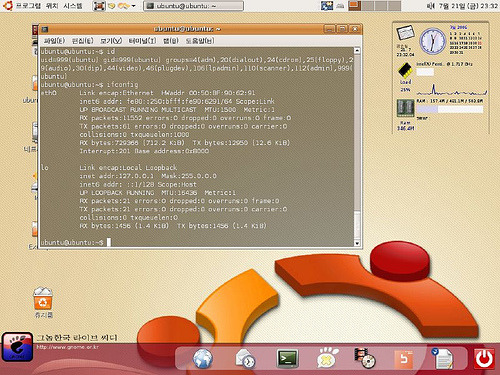Launch the orange square dock icon
This screenshot has height=375, width=500.
[404, 359]
